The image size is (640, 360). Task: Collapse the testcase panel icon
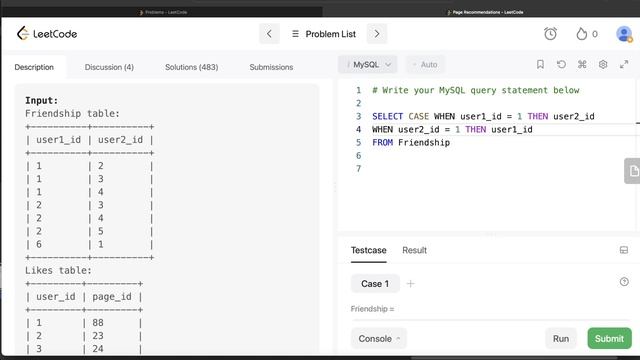tap(624, 250)
